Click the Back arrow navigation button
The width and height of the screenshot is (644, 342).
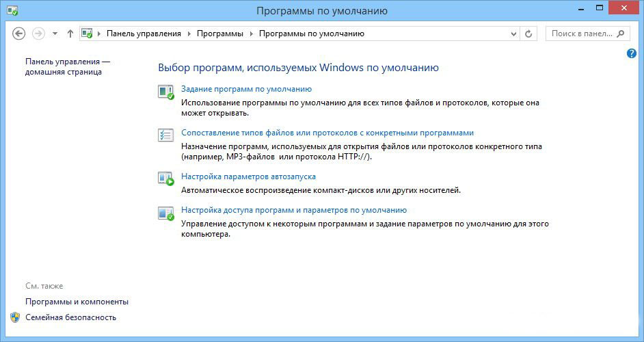click(19, 34)
